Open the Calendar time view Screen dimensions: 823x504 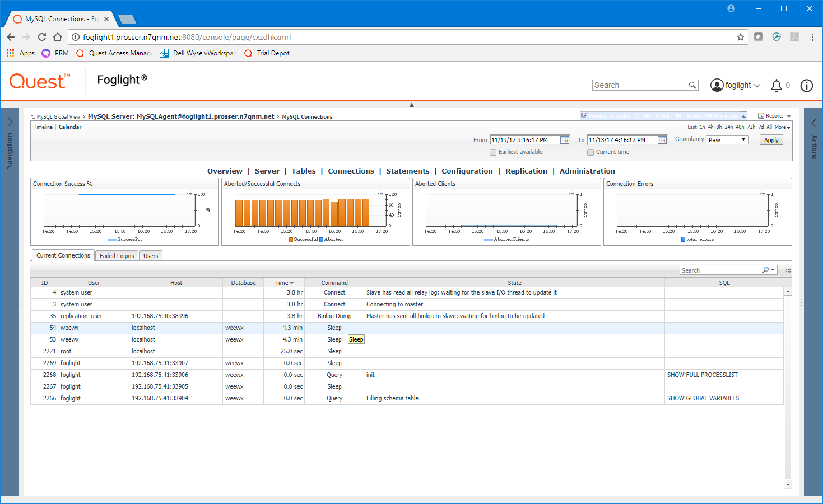click(x=70, y=127)
